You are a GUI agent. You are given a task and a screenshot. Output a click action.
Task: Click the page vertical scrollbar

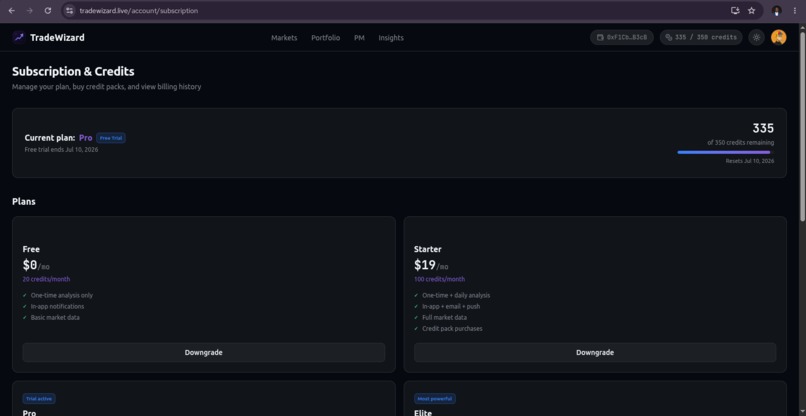coord(802,129)
